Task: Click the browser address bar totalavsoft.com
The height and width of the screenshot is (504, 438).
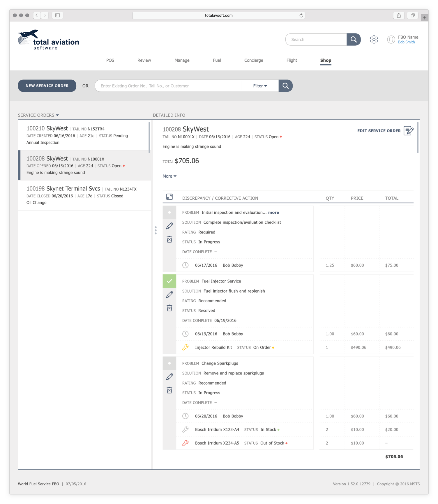Action: point(219,15)
